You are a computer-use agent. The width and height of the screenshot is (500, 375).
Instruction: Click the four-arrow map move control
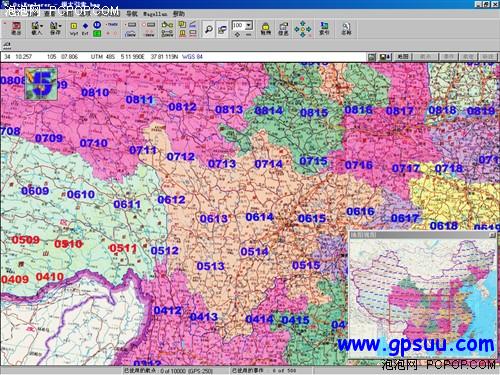(302, 29)
